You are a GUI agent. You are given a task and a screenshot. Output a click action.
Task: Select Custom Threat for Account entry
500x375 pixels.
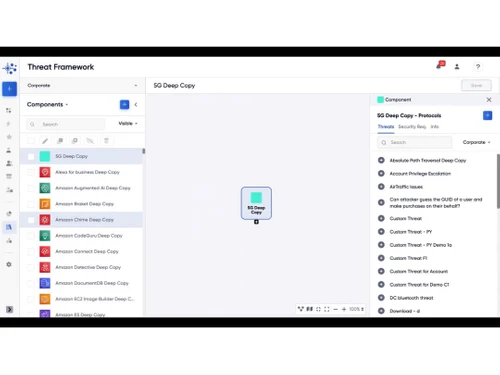(419, 271)
